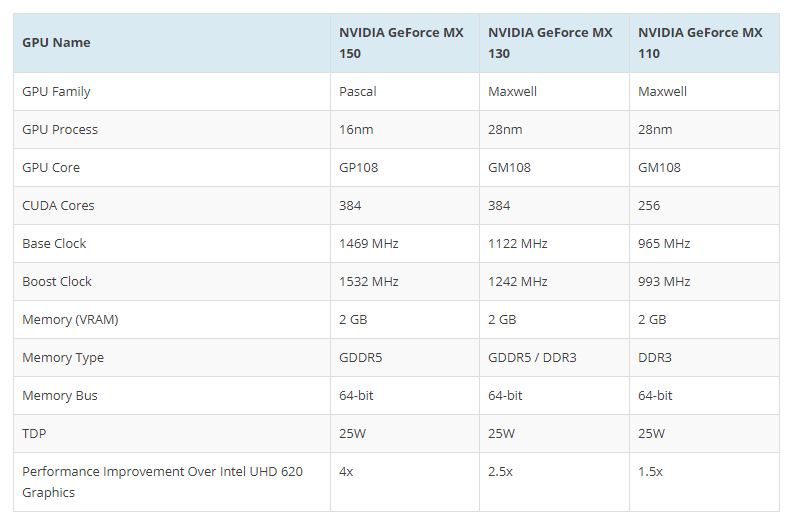Select the CUDA Cores row label
787x525 pixels.
click(60, 205)
